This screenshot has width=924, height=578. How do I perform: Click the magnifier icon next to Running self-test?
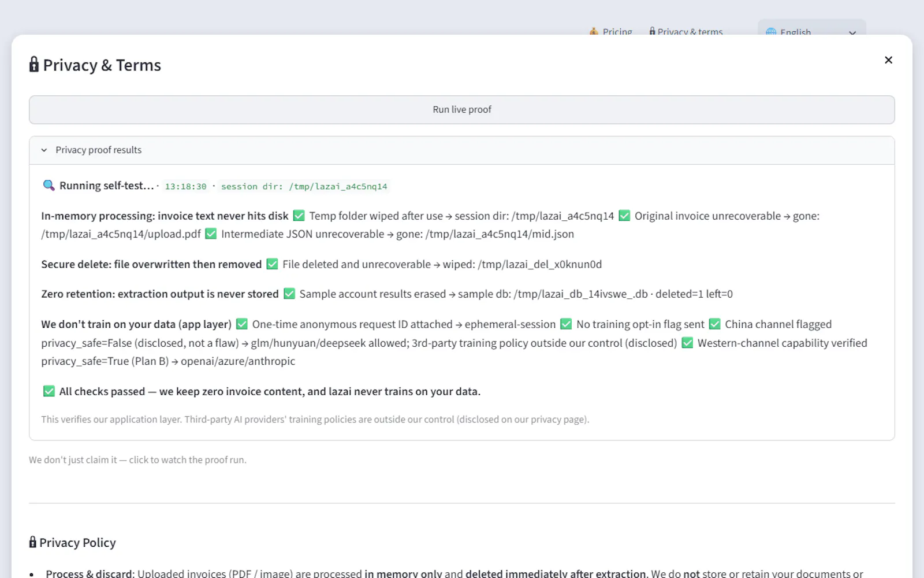(49, 186)
